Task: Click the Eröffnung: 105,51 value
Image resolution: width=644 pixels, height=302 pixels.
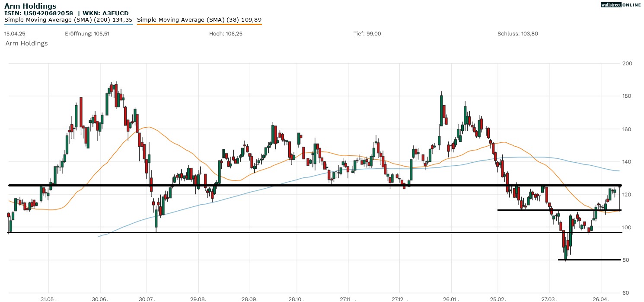Action: click(87, 34)
